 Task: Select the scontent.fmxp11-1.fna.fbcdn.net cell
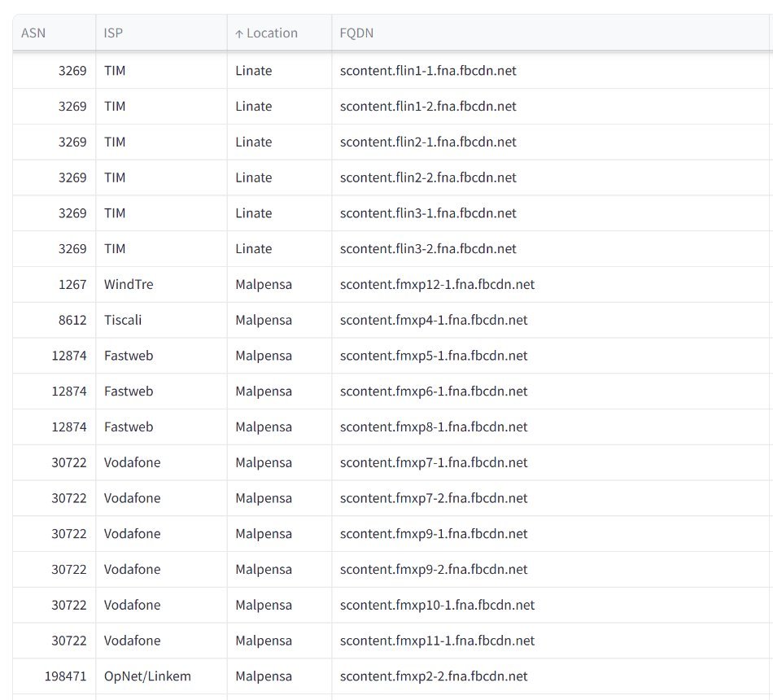point(437,641)
